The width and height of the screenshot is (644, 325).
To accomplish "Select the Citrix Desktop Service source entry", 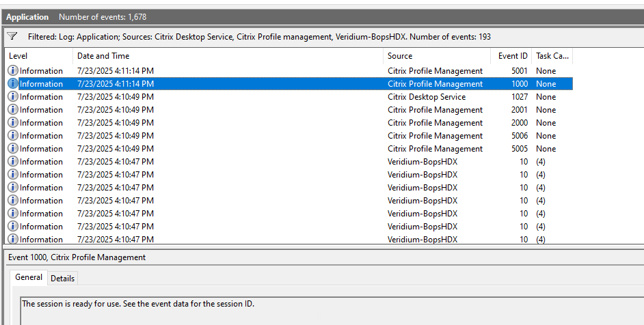I will [426, 97].
